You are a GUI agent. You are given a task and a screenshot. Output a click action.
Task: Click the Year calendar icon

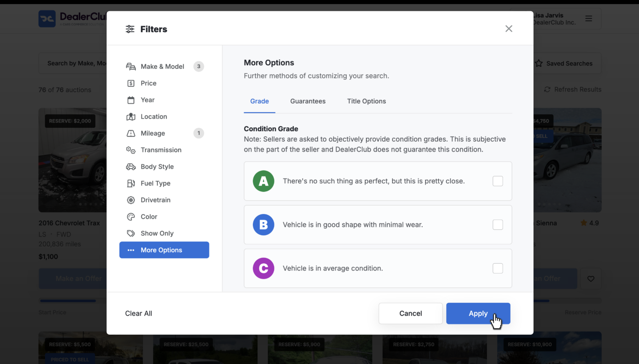point(131,100)
